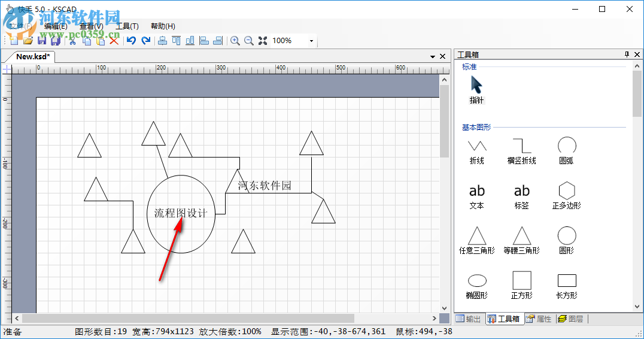
Task: Open the 帮助(H) menu
Action: [163, 26]
